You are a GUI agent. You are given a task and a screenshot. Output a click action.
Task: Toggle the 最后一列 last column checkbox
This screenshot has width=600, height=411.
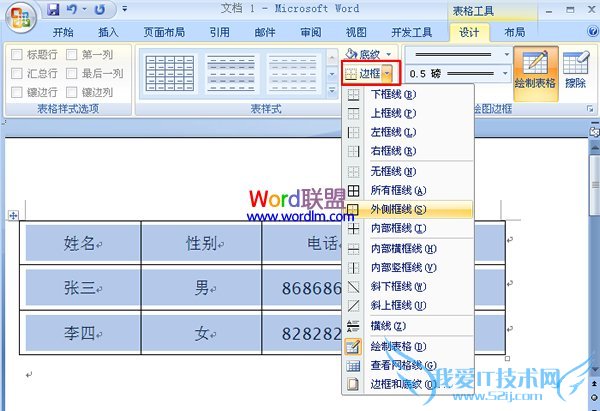72,73
